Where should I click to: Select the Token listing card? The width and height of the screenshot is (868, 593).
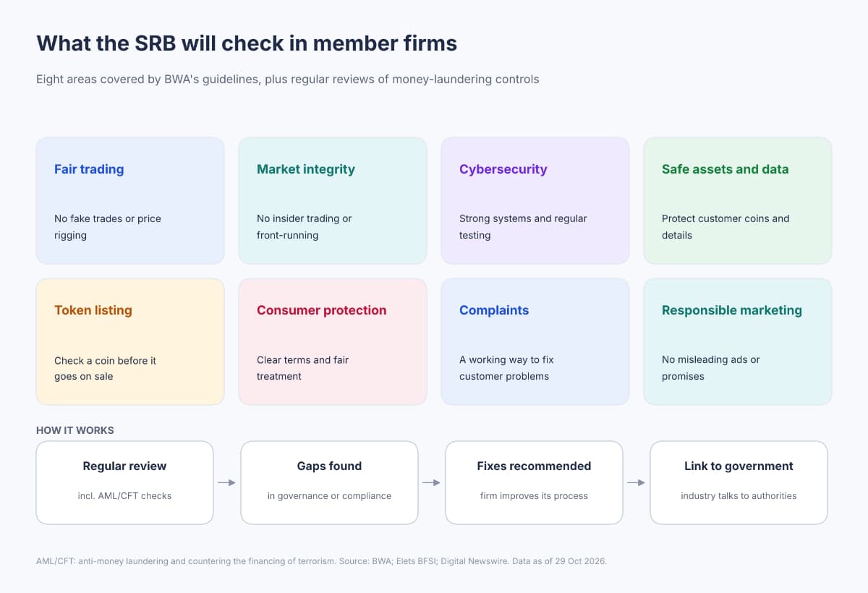130,341
